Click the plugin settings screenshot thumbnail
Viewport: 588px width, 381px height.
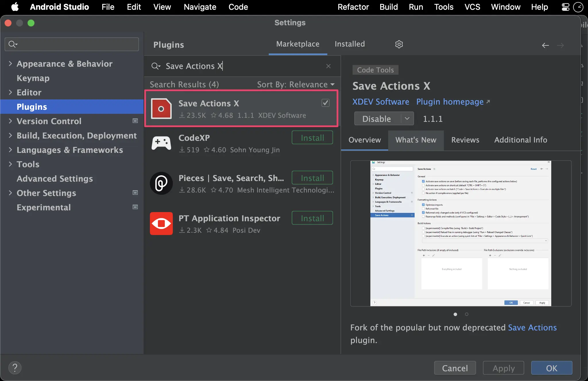click(461, 233)
